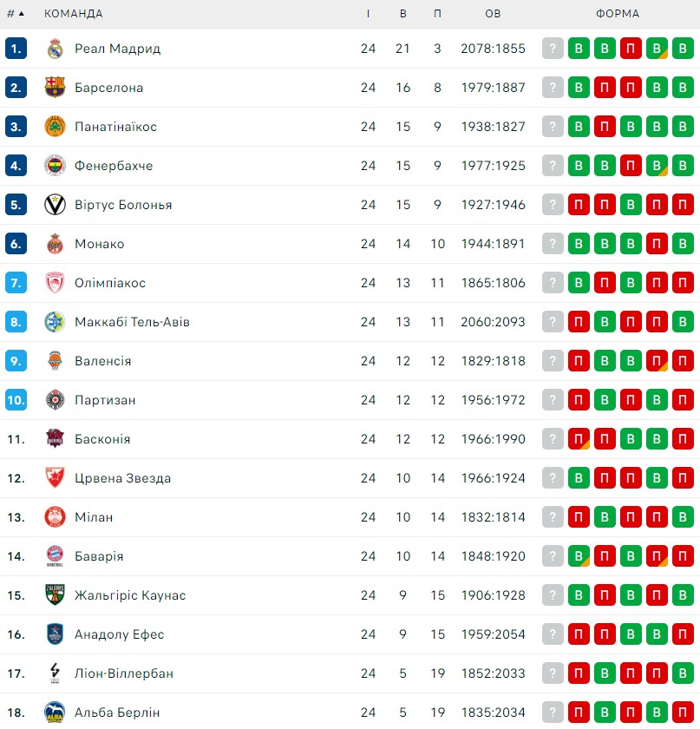Click the Crvena Zvezda red star logo
Image resolution: width=700 pixels, height=729 pixels.
click(x=55, y=478)
